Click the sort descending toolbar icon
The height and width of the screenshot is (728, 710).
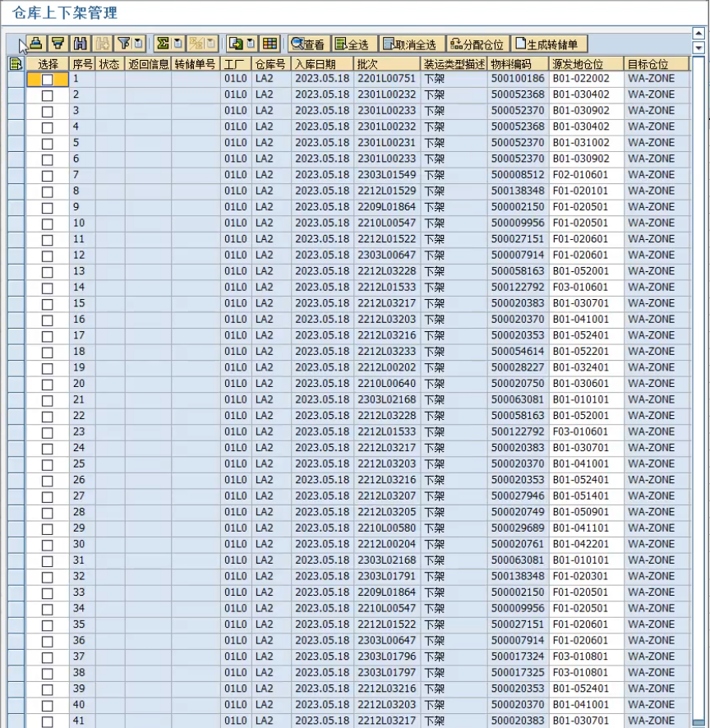[58, 44]
